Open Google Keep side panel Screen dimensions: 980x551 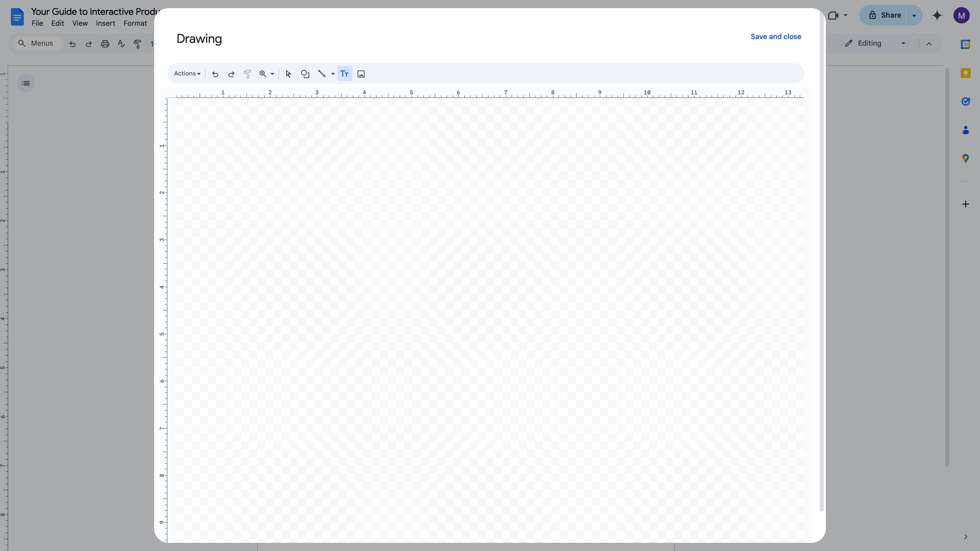click(x=965, y=73)
